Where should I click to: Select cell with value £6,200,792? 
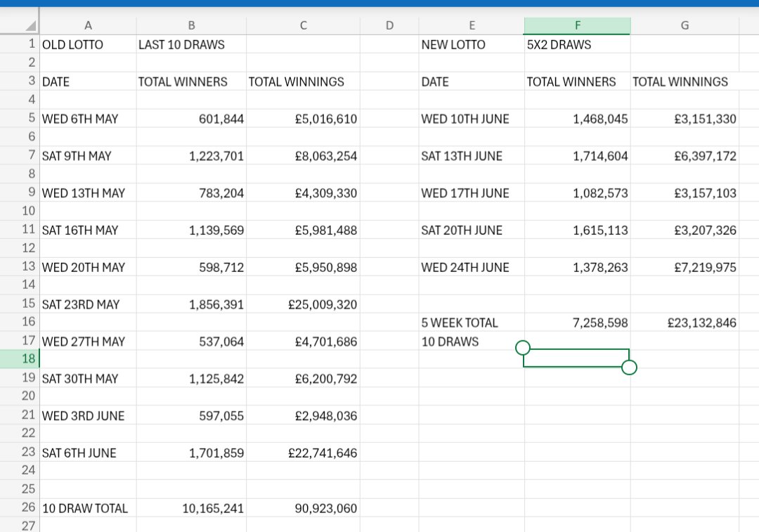[304, 379]
